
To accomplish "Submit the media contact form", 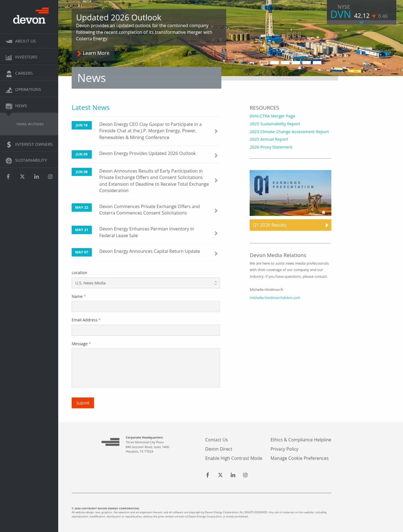I will (x=83, y=403).
